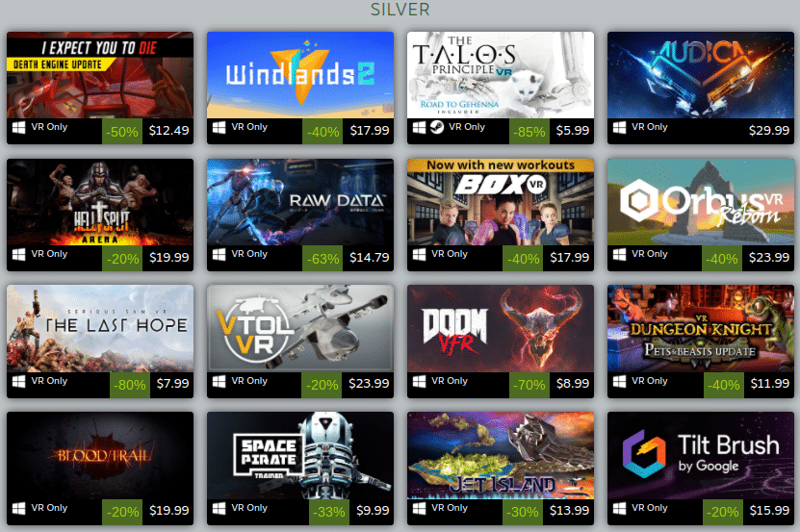
Task: Click the -80% discount on The Last Hope
Action: click(130, 385)
